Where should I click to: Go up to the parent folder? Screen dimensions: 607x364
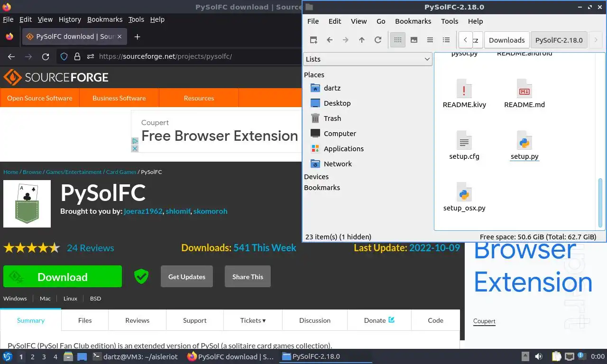pos(362,40)
